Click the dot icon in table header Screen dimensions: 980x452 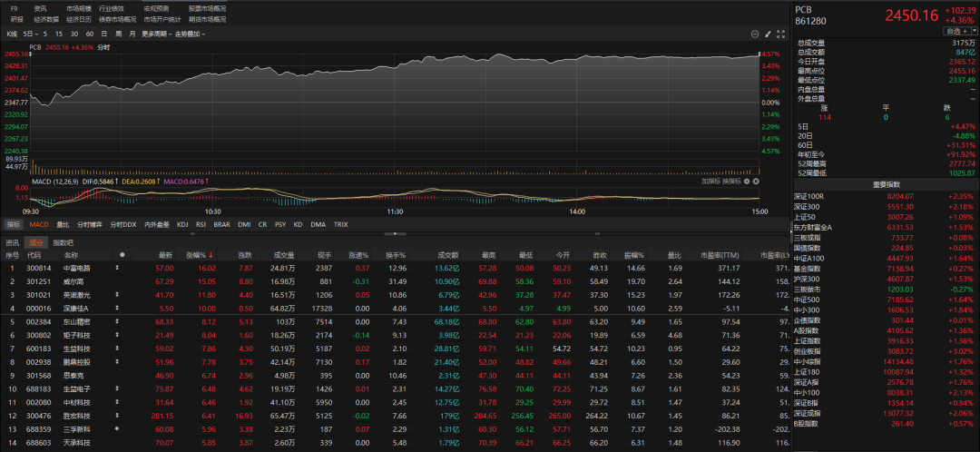[x=122, y=255]
